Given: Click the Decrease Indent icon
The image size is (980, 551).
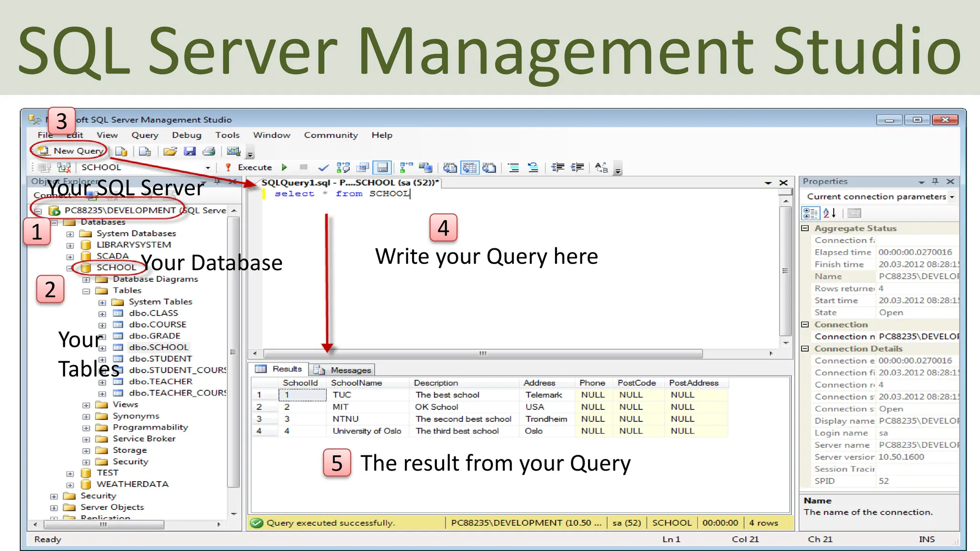Looking at the screenshot, I should pyautogui.click(x=557, y=167).
